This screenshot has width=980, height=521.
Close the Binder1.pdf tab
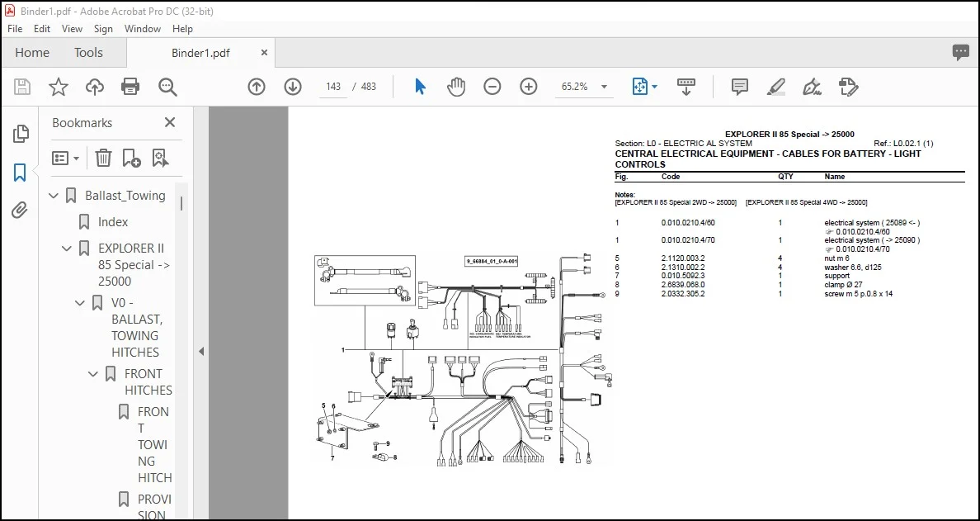(x=264, y=53)
